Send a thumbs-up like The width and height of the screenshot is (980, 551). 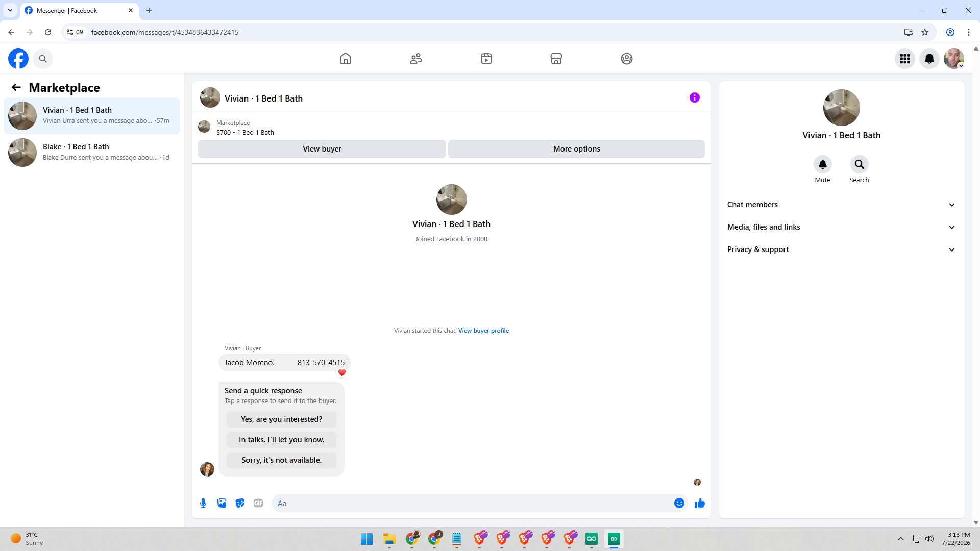(700, 503)
